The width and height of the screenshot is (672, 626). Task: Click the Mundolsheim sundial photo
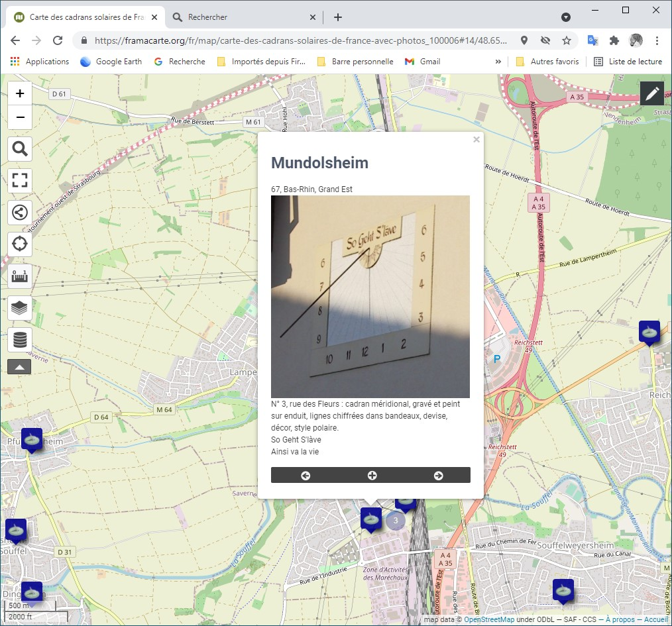coord(370,296)
